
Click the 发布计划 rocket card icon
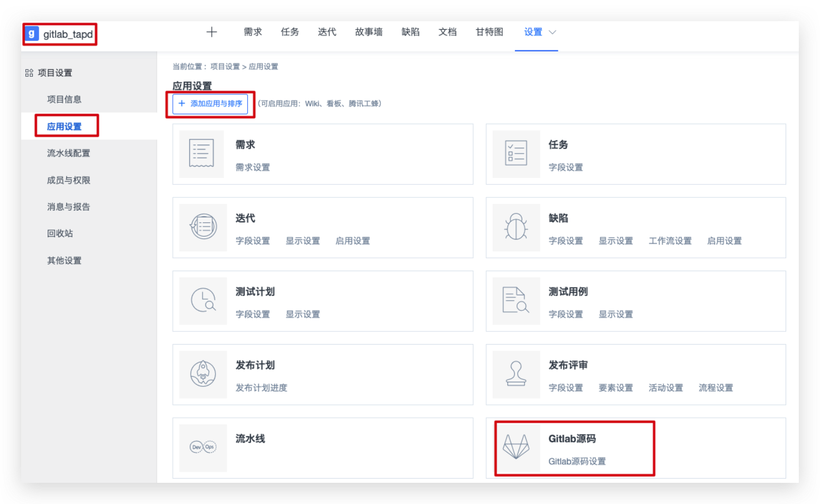pos(202,374)
